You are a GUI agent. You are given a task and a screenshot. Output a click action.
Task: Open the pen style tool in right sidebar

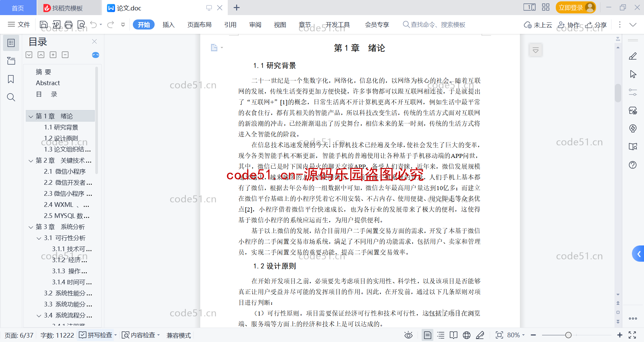point(633,56)
